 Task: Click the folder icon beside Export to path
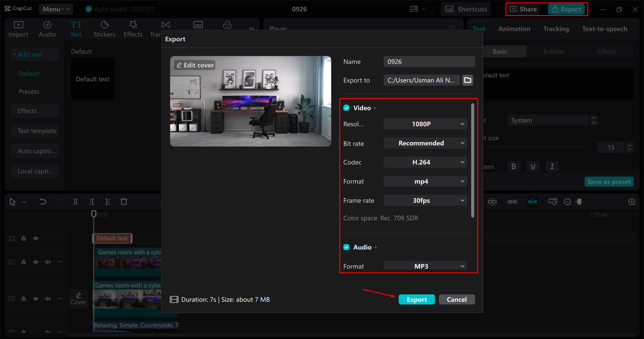click(468, 80)
